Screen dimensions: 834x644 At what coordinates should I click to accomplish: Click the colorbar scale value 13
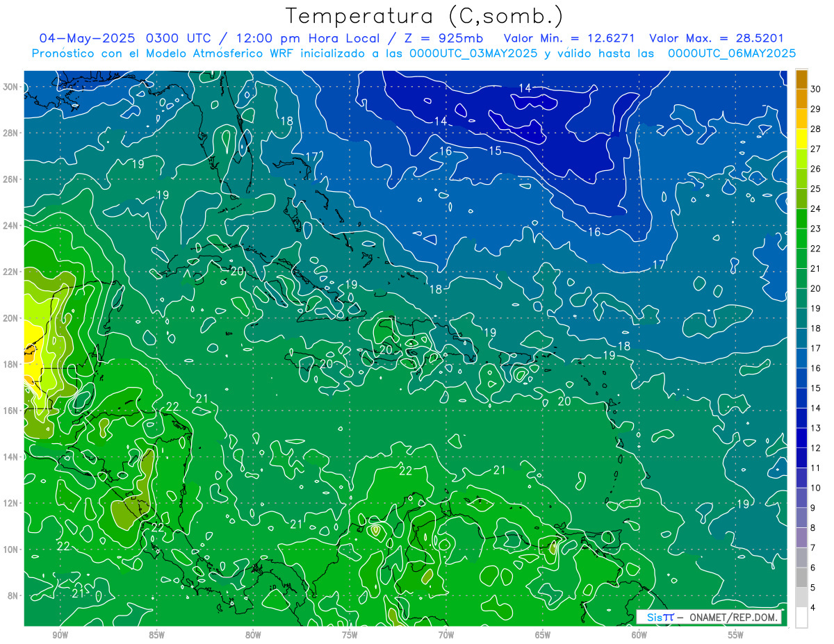pos(816,428)
